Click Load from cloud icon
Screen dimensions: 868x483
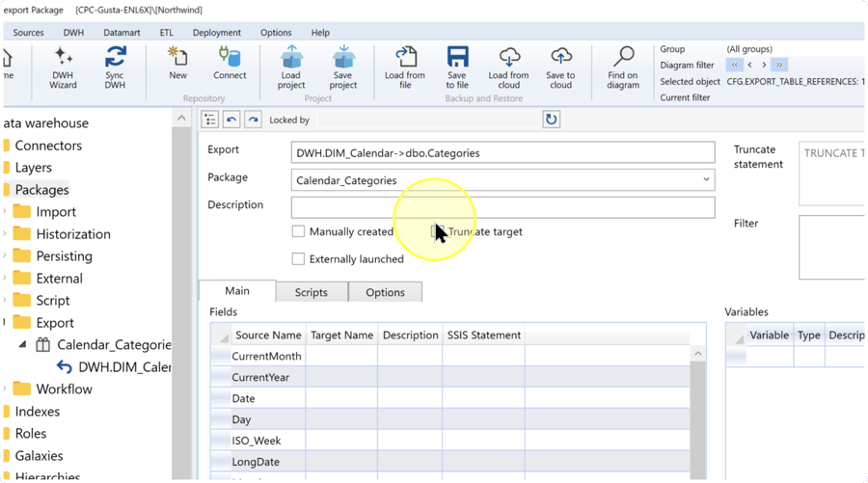[508, 68]
